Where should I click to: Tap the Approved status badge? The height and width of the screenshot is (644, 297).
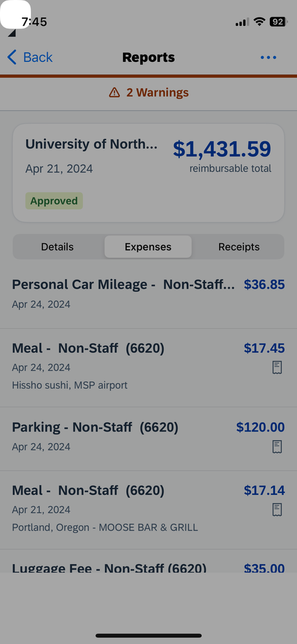(x=54, y=201)
